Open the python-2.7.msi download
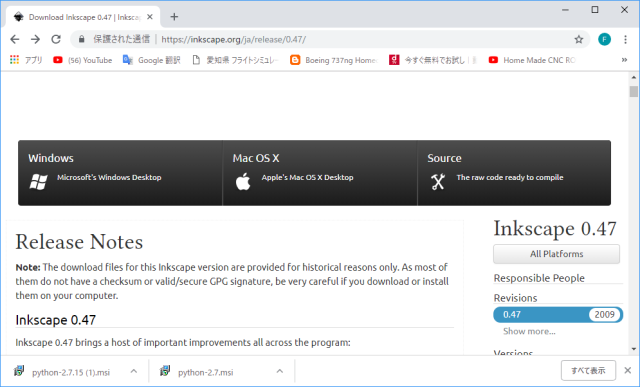Image resolution: width=640 pixels, height=387 pixels. point(206,372)
